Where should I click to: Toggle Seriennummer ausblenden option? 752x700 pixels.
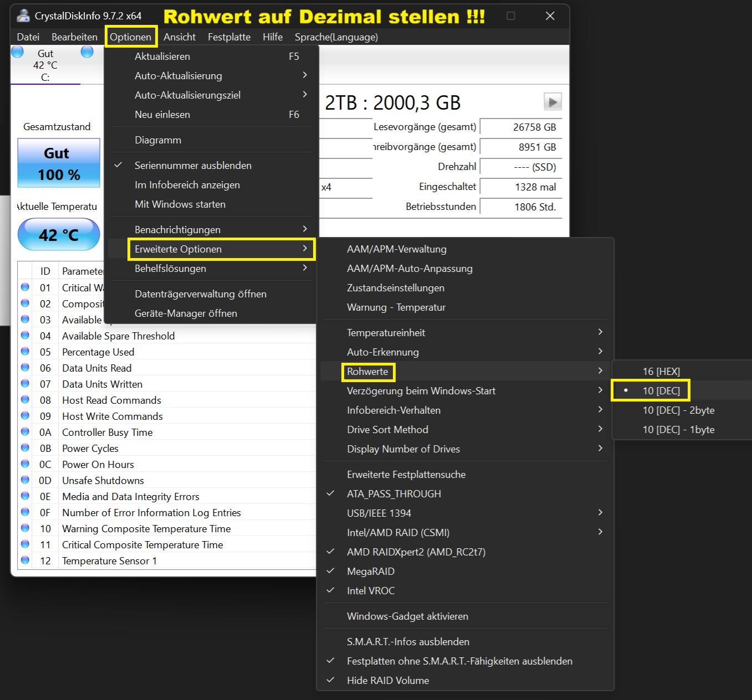click(211, 165)
